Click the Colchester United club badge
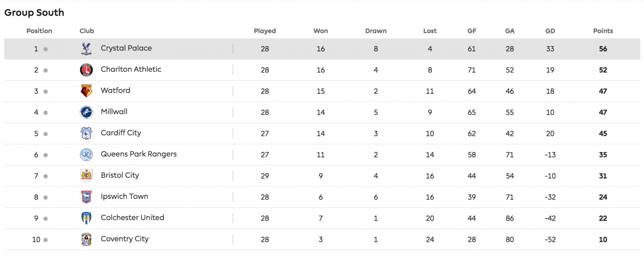Image resolution: width=644 pixels, height=259 pixels. click(x=86, y=219)
